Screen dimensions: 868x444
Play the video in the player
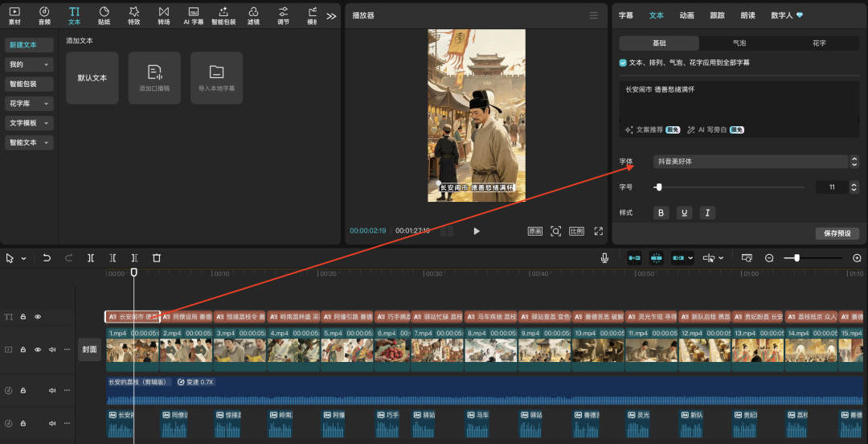(477, 231)
